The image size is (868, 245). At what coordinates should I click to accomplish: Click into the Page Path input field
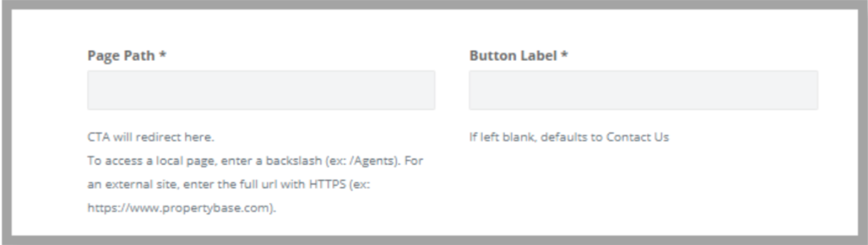click(261, 90)
